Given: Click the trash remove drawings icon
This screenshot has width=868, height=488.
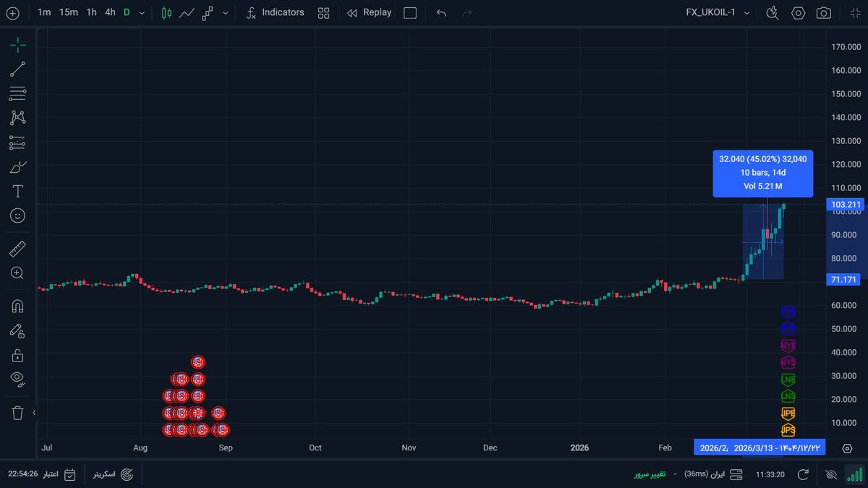Looking at the screenshot, I should [x=18, y=413].
